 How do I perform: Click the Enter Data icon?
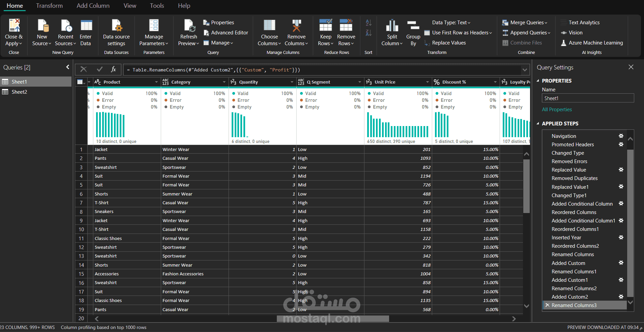pyautogui.click(x=86, y=26)
